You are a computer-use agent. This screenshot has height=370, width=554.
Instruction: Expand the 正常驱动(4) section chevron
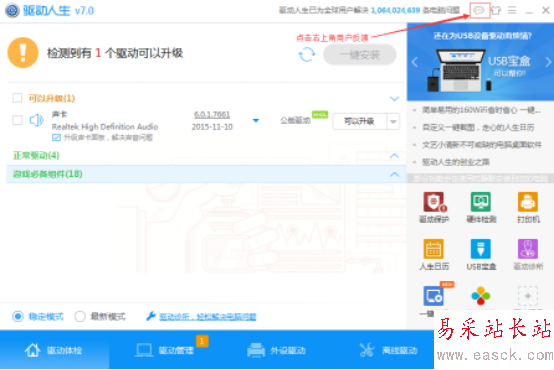(394, 155)
